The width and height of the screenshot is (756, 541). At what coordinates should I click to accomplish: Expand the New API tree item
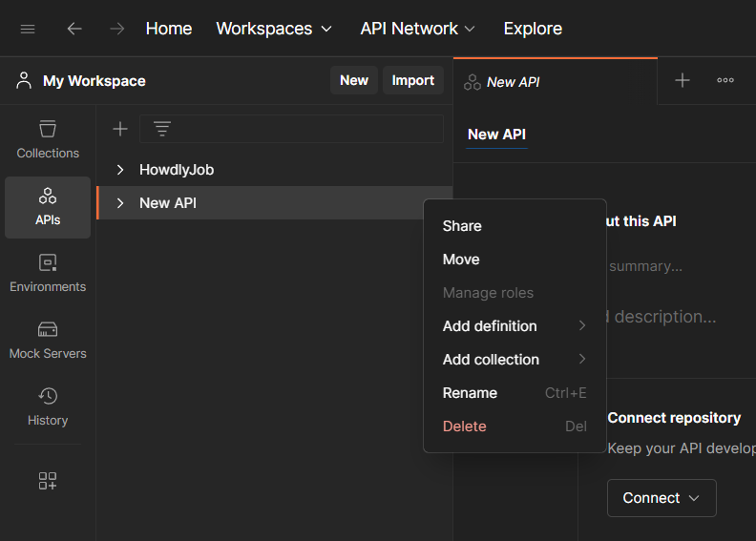tap(120, 203)
